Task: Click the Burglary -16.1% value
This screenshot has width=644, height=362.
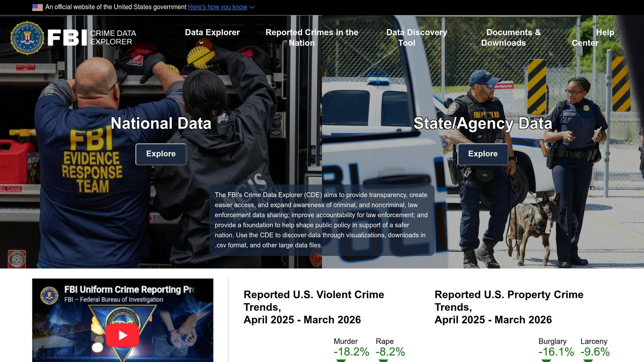Action: point(556,352)
